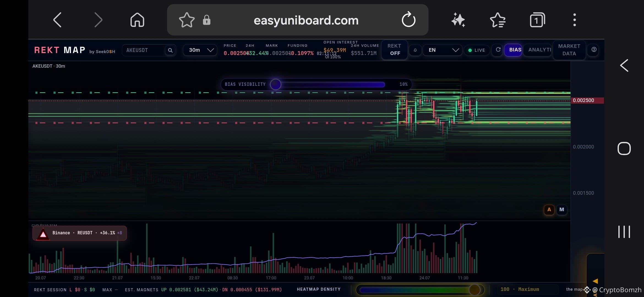Click the 10% bias visibility value
Viewport: 644px width, 297px height.
[403, 84]
